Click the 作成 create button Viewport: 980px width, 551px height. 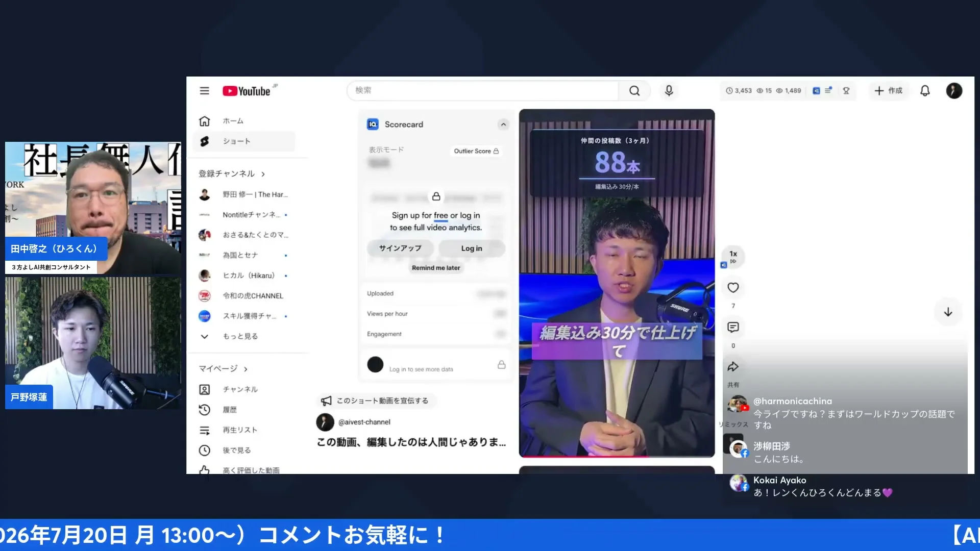pos(889,91)
